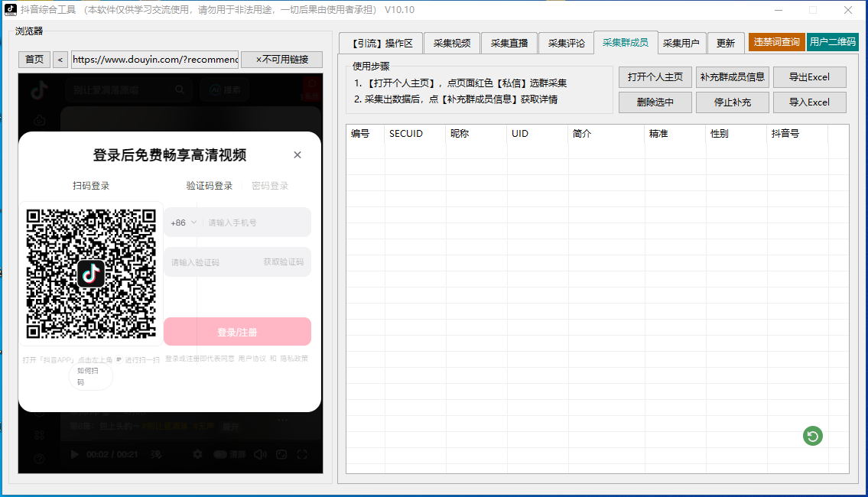Click the green refresh icon in data panel

click(812, 436)
